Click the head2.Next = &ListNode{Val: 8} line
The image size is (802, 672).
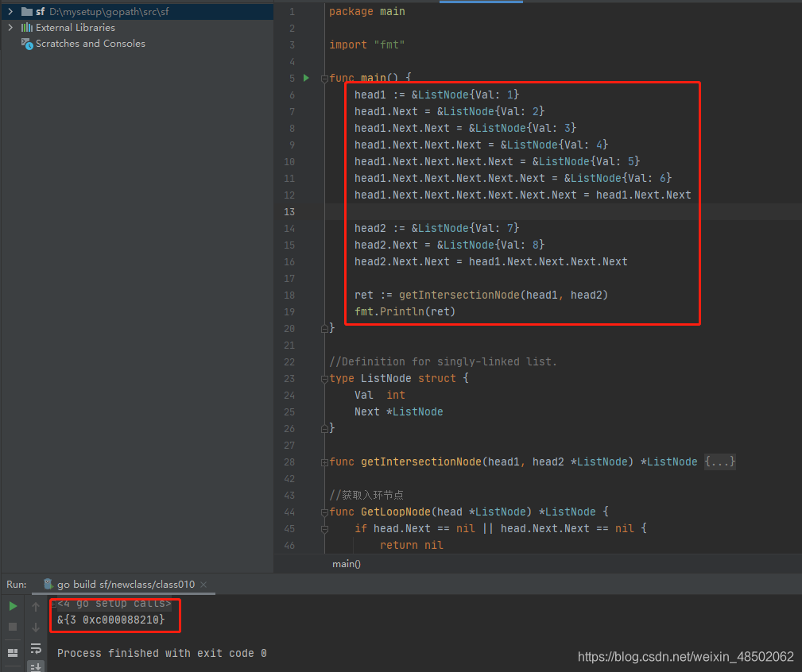pos(450,245)
